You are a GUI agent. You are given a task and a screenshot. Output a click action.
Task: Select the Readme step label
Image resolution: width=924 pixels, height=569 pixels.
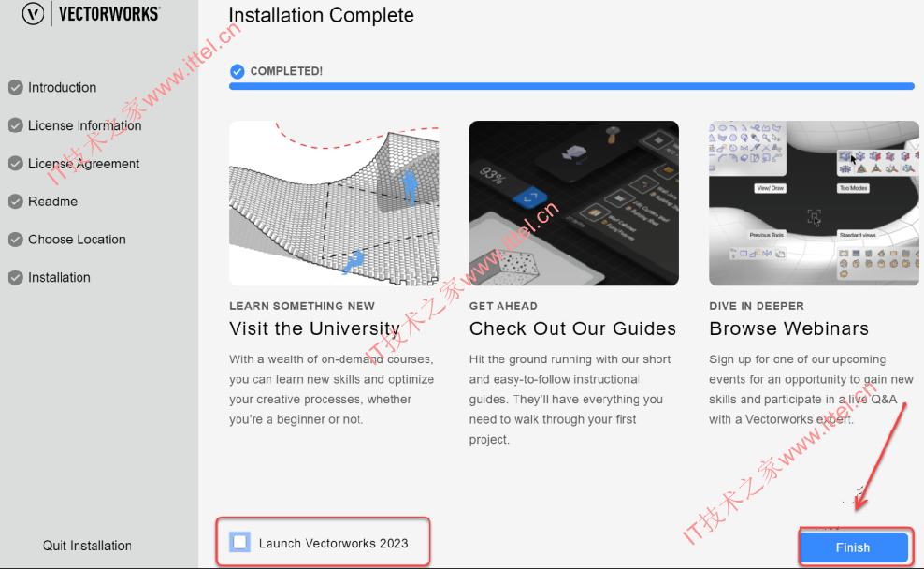point(53,201)
